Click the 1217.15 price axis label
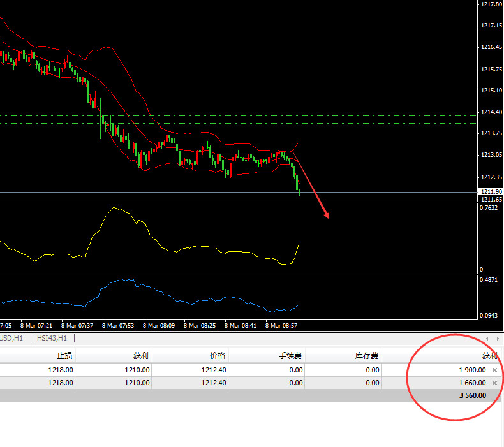504x447 pixels. pyautogui.click(x=491, y=26)
